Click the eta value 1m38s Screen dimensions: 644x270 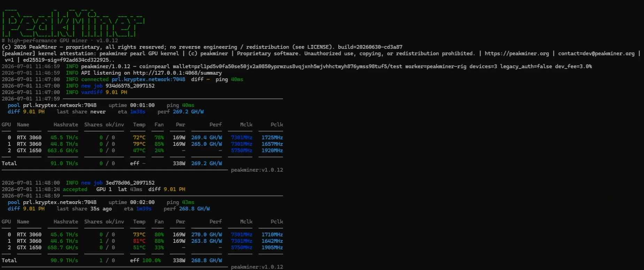(x=138, y=112)
